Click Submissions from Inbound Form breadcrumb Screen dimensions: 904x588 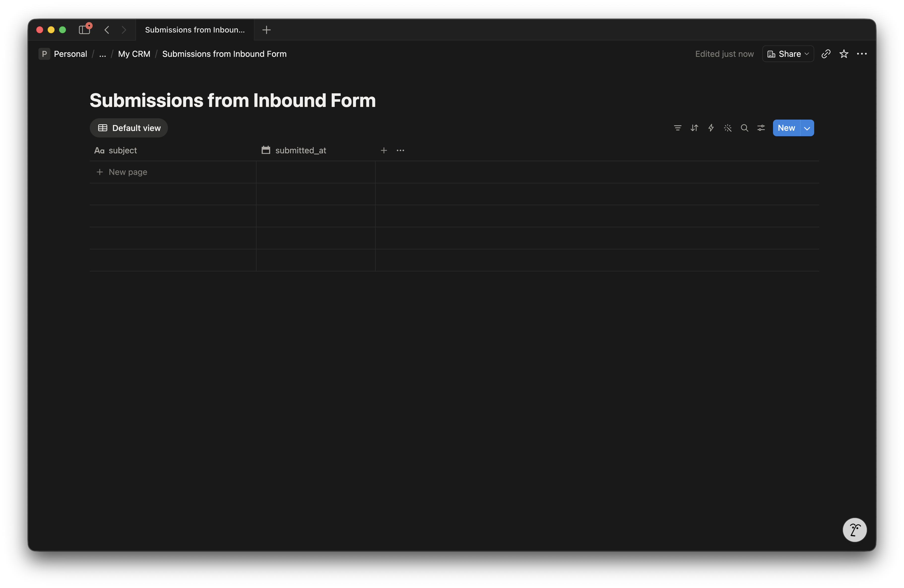tap(224, 54)
